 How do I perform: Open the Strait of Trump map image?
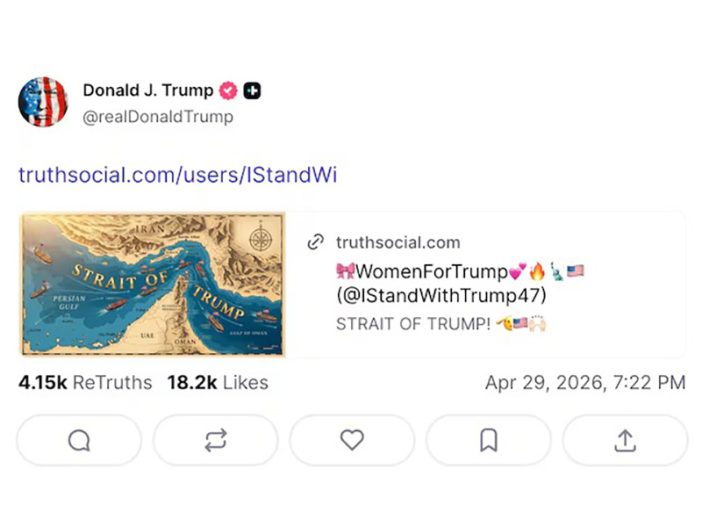(153, 284)
